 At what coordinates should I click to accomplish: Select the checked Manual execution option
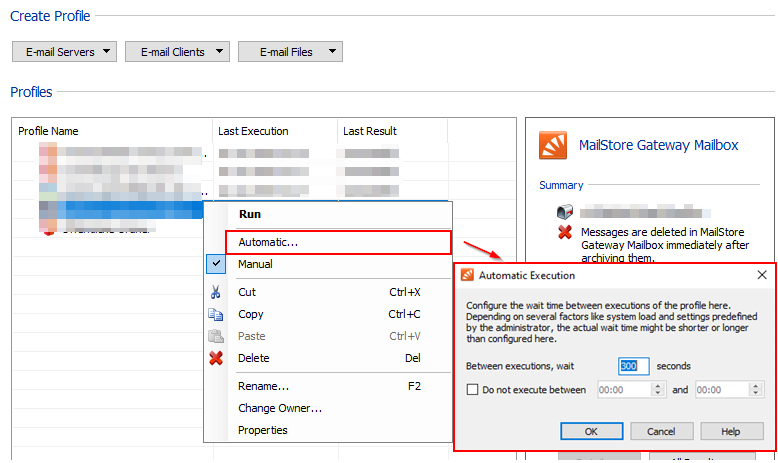pyautogui.click(x=255, y=264)
